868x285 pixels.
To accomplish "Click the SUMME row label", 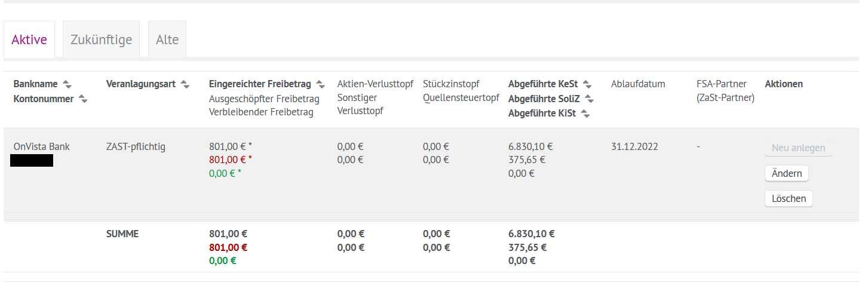I will click(122, 234).
